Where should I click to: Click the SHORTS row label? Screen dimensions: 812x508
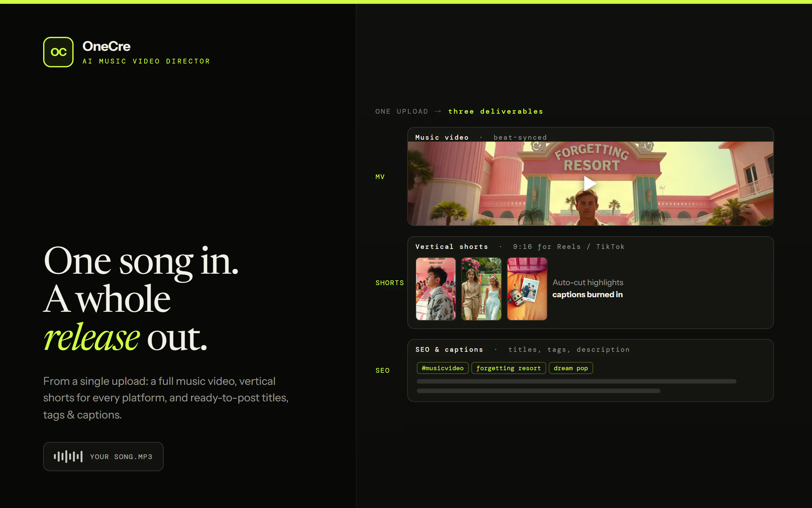click(x=390, y=283)
